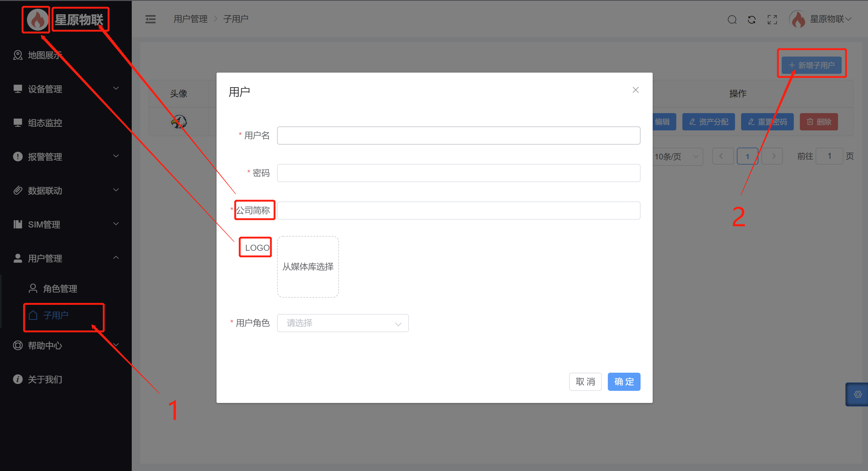Collapse sidebar with hamburger icon
The width and height of the screenshot is (868, 471).
pyautogui.click(x=150, y=19)
